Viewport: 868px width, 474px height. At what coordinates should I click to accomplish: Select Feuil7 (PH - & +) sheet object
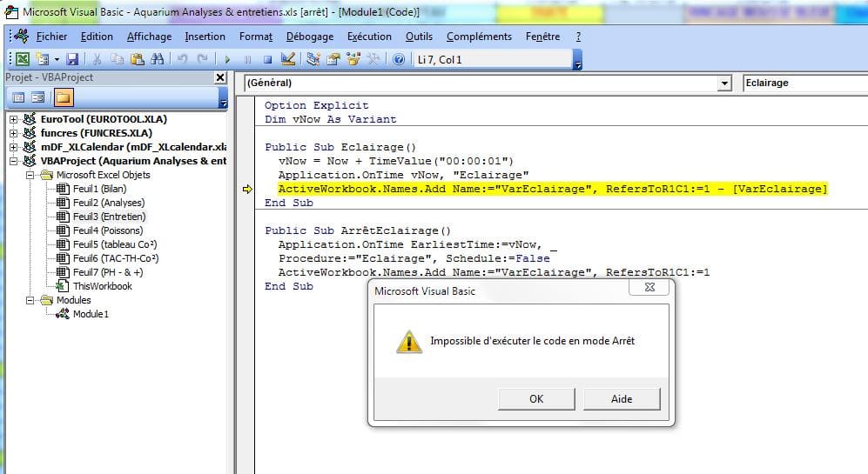coord(108,272)
